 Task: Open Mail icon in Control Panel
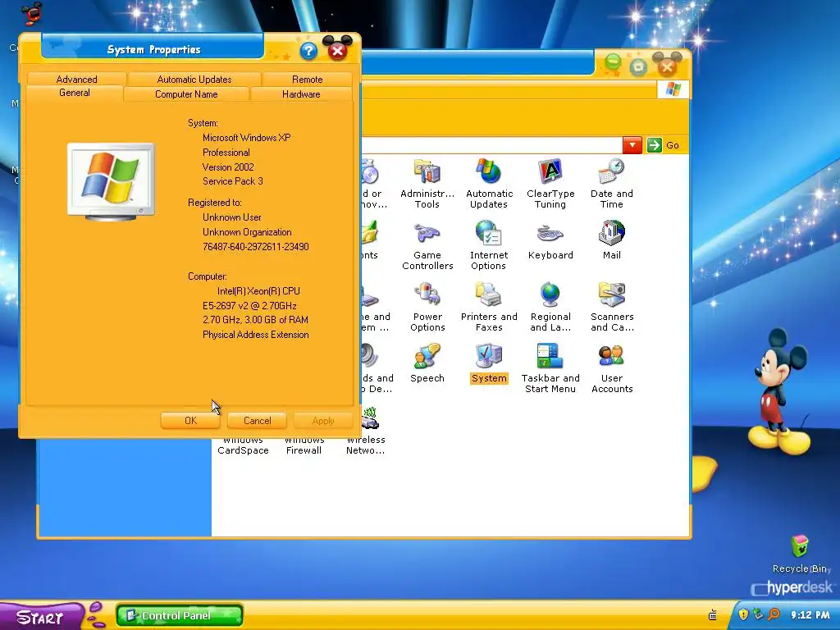tap(612, 240)
